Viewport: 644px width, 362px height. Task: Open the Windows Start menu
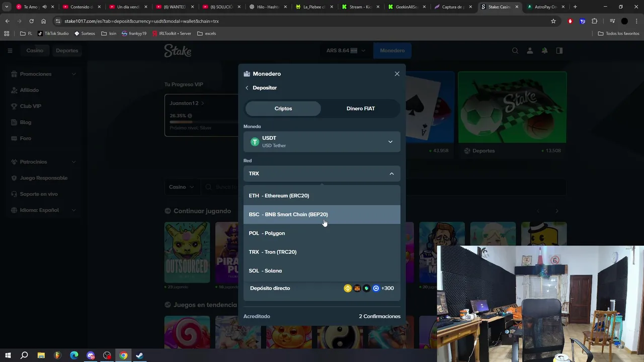(x=8, y=355)
